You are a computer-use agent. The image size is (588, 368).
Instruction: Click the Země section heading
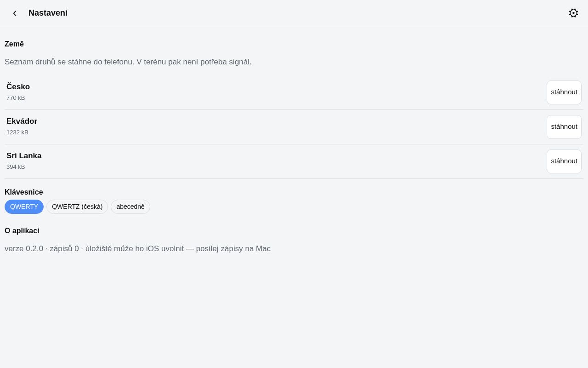(x=14, y=44)
